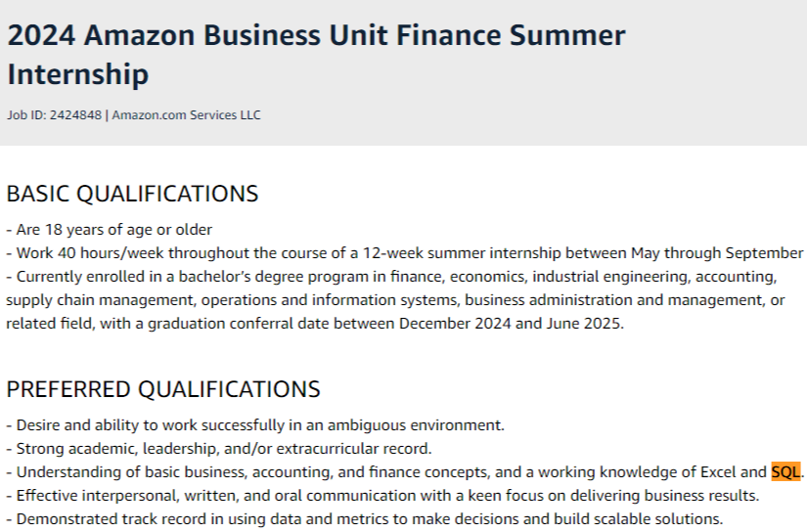Click the BASIC QUALIFICATIONS heading

(x=132, y=194)
